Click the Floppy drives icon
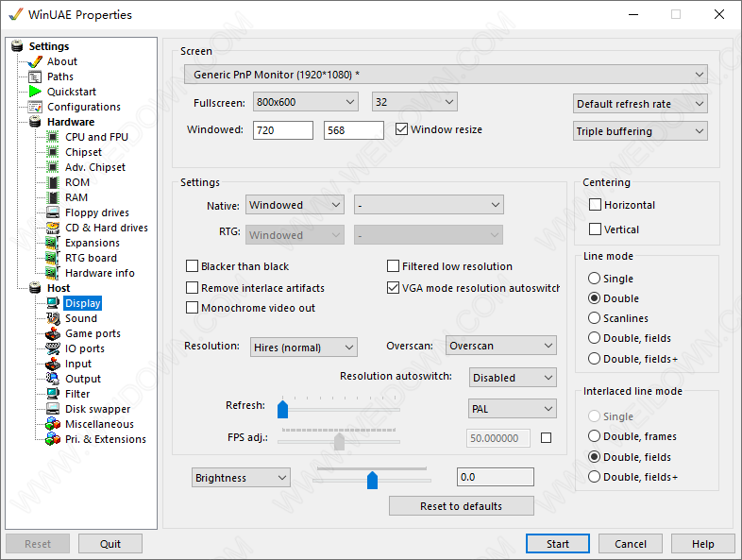Screen dimensions: 742x560 pos(53,212)
